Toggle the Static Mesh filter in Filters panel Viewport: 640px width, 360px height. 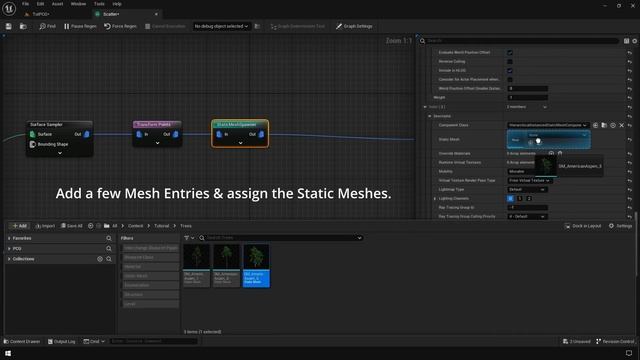[x=151, y=276]
